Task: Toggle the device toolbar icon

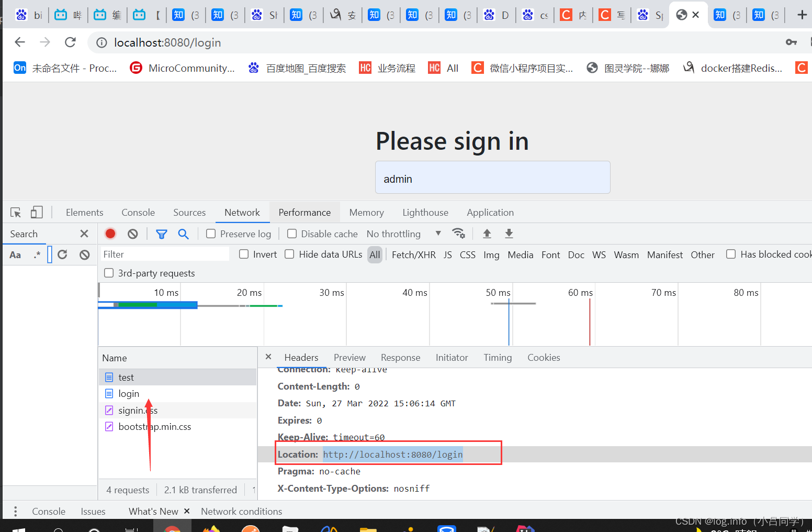Action: click(x=36, y=213)
